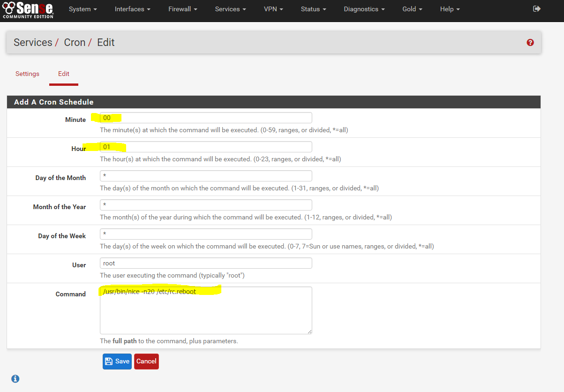Click inside the Minute input field
This screenshot has height=392, width=564.
pos(205,117)
